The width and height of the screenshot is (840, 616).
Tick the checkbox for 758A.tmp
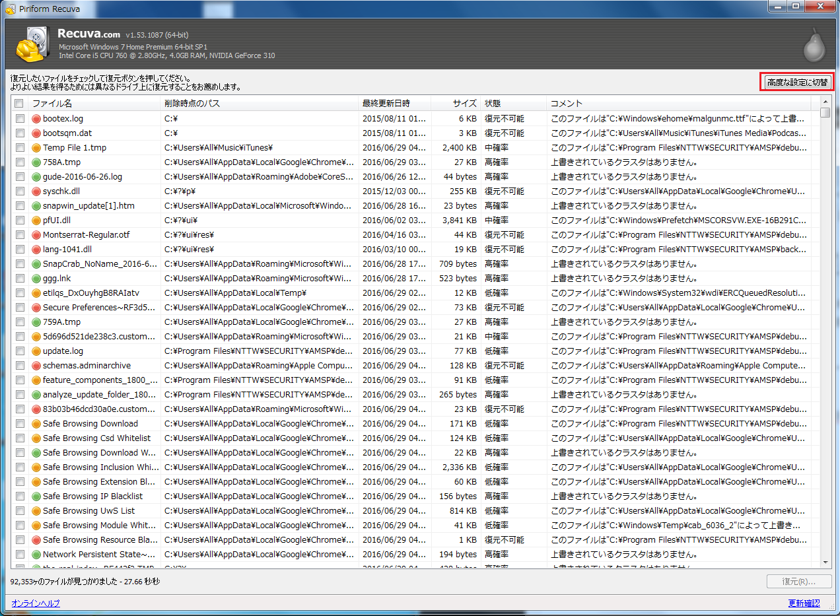click(19, 162)
